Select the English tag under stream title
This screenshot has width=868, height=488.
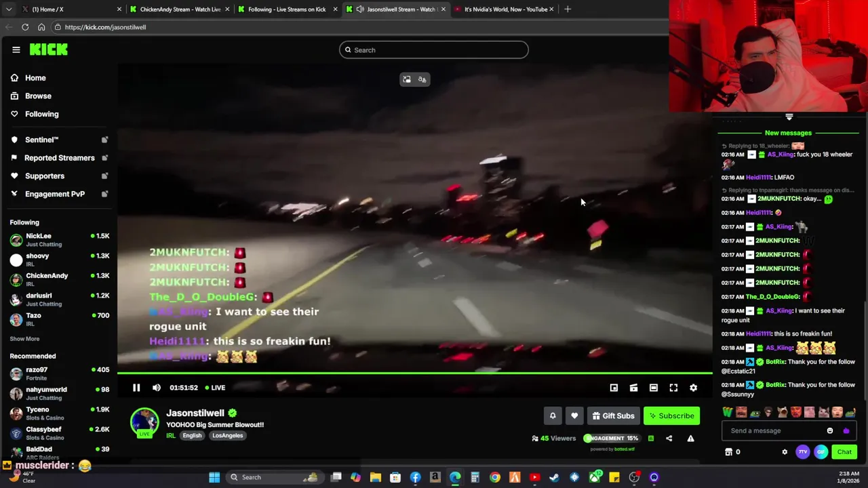192,436
